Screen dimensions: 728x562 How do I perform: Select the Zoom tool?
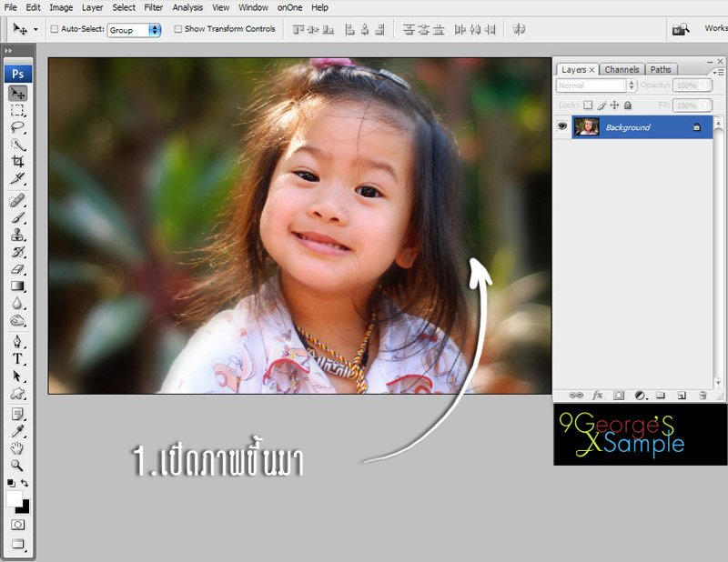pos(17,465)
